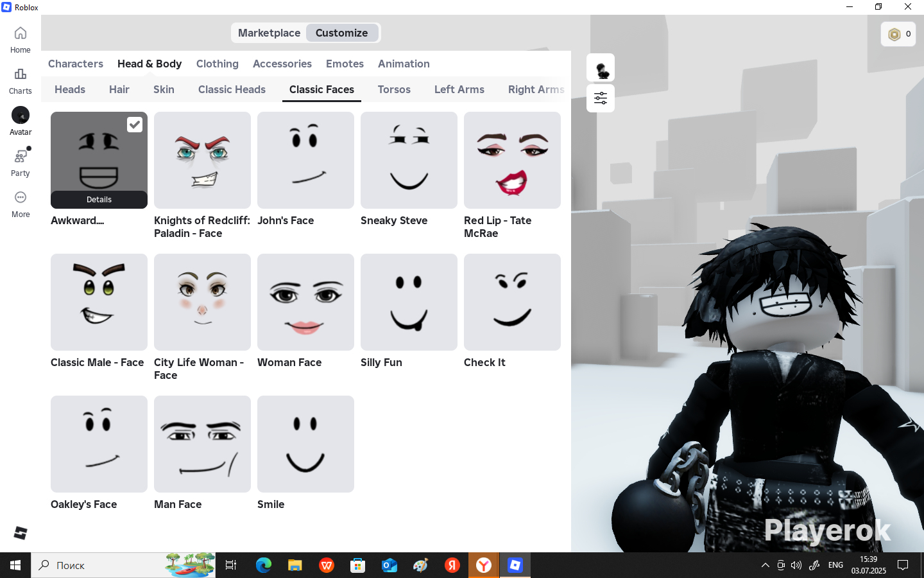
Task: Open the volume control in system tray
Action: click(796, 565)
